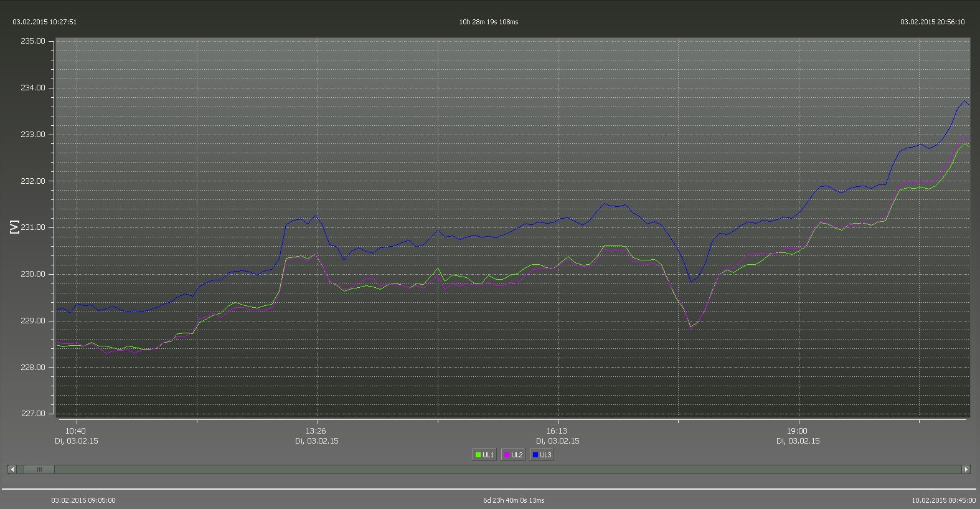Click the 228.00 y-axis label
The width and height of the screenshot is (980, 509).
pyautogui.click(x=33, y=368)
